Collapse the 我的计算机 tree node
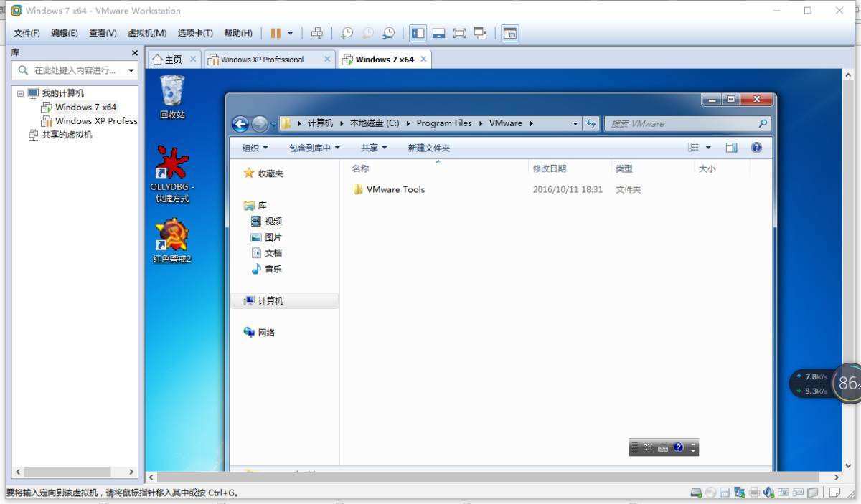 tap(20, 93)
